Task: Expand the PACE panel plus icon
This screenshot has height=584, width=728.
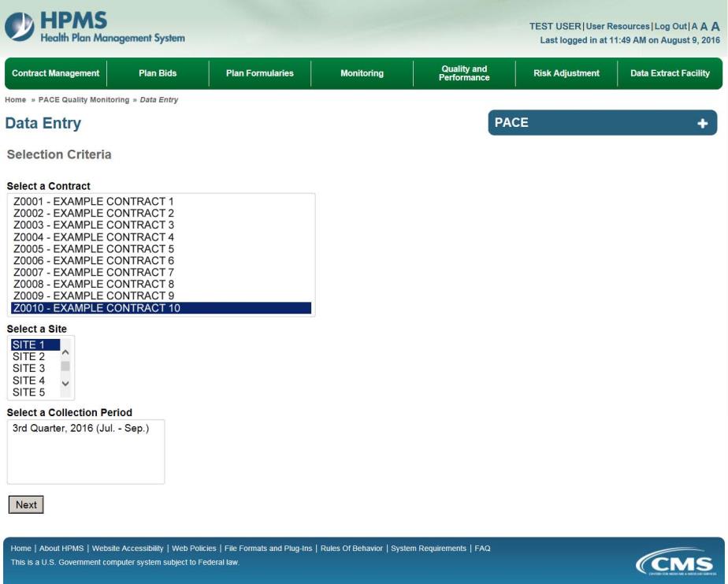Action: (x=703, y=123)
